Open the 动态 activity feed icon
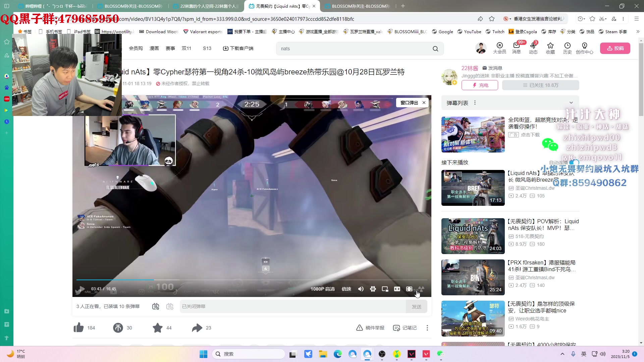Image resolution: width=644 pixels, height=362 pixels. pyautogui.click(x=533, y=48)
